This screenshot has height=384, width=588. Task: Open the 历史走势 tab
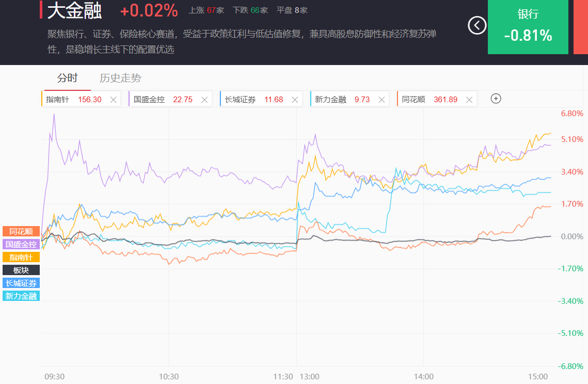120,78
